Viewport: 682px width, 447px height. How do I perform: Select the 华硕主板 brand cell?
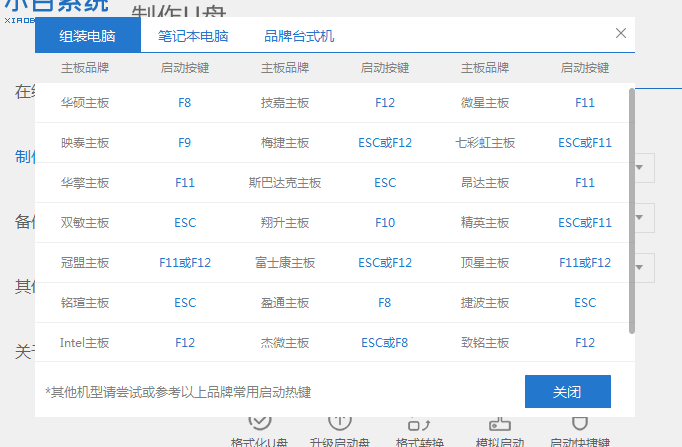[85, 103]
